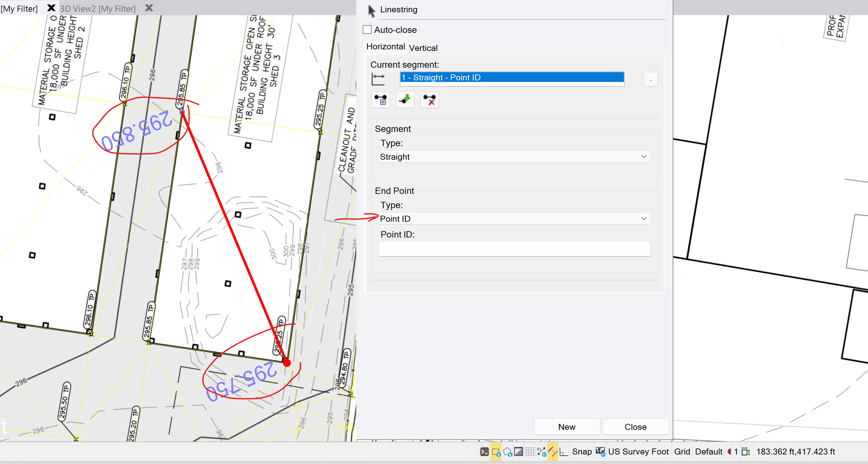Enable the Auto-close checkbox

pos(367,30)
